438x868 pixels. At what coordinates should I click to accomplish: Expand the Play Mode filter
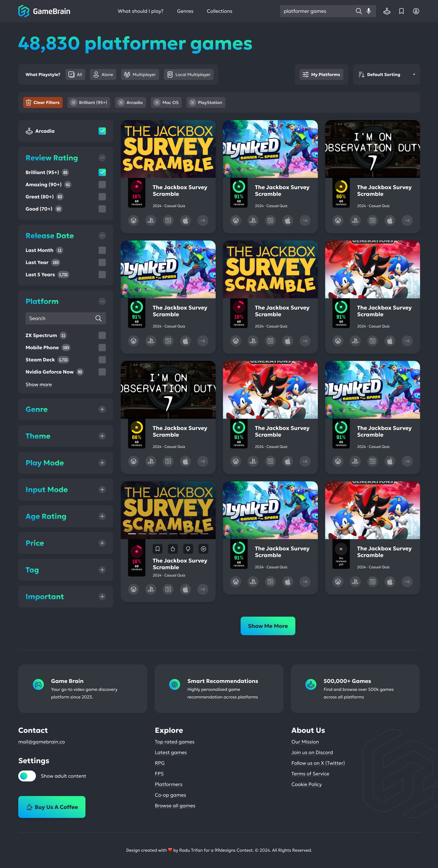pos(102,463)
